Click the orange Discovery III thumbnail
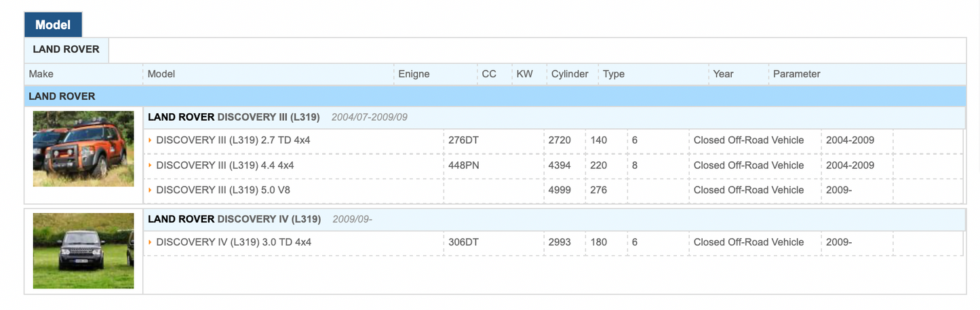 point(83,149)
